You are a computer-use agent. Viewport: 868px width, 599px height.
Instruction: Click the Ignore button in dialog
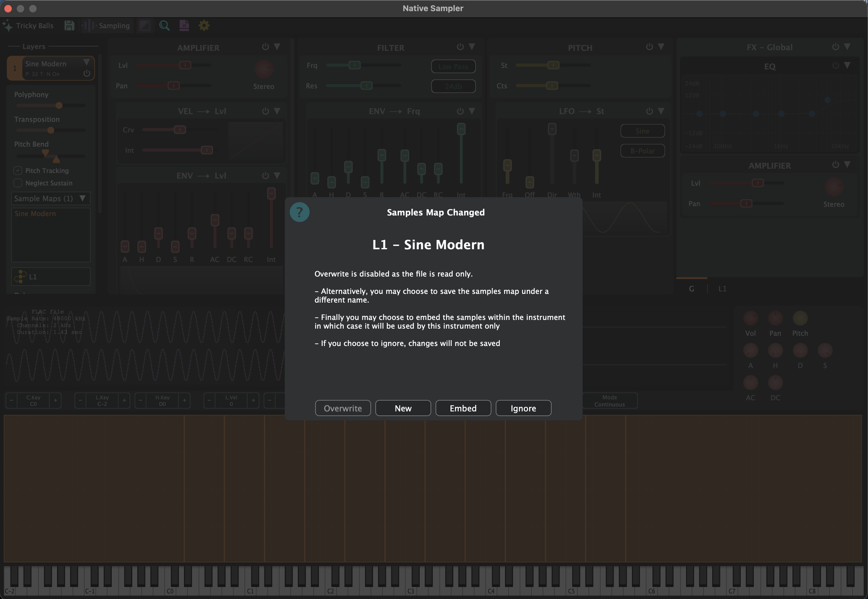pyautogui.click(x=523, y=408)
